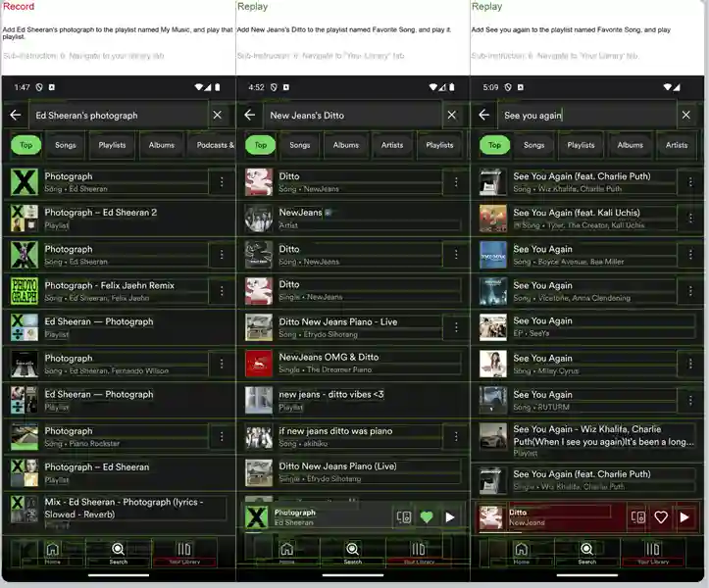This screenshot has width=709, height=588.
Task: Select Top filter in the See you again search
Action: pos(494,145)
